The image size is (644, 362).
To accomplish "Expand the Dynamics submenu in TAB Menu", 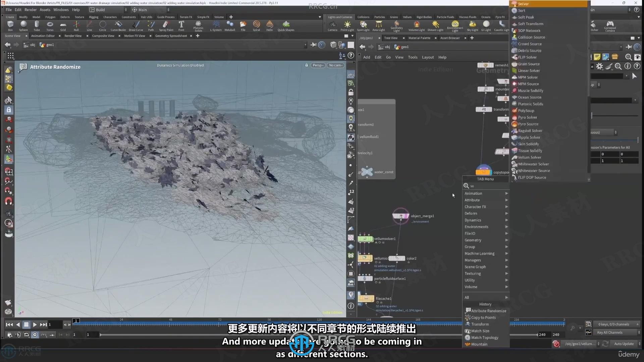I will pyautogui.click(x=486, y=220).
